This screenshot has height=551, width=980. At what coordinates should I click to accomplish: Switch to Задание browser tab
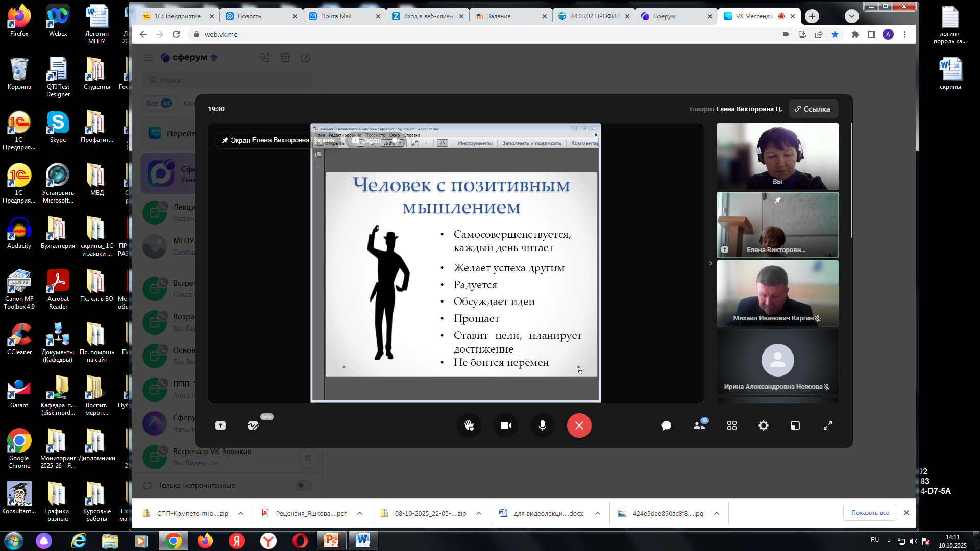point(499,16)
